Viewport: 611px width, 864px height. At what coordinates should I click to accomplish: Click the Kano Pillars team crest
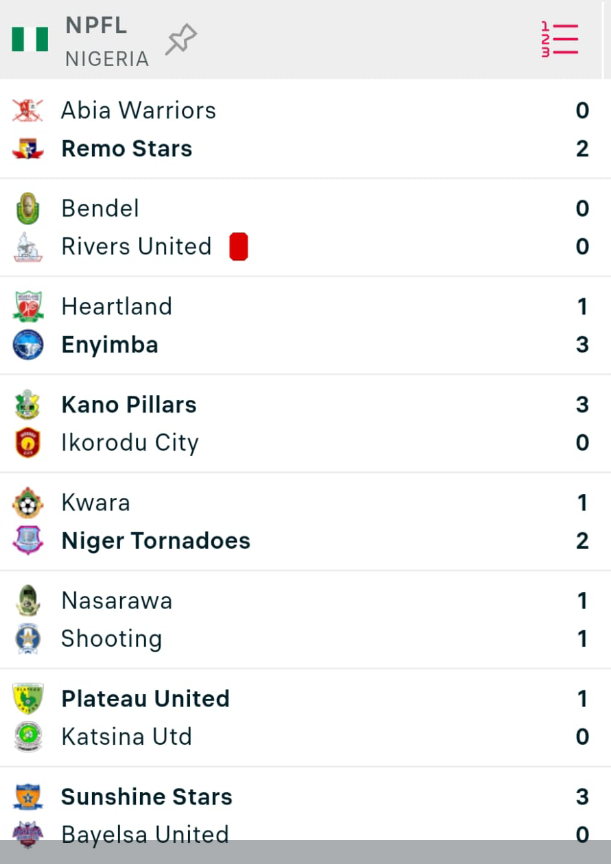click(28, 405)
